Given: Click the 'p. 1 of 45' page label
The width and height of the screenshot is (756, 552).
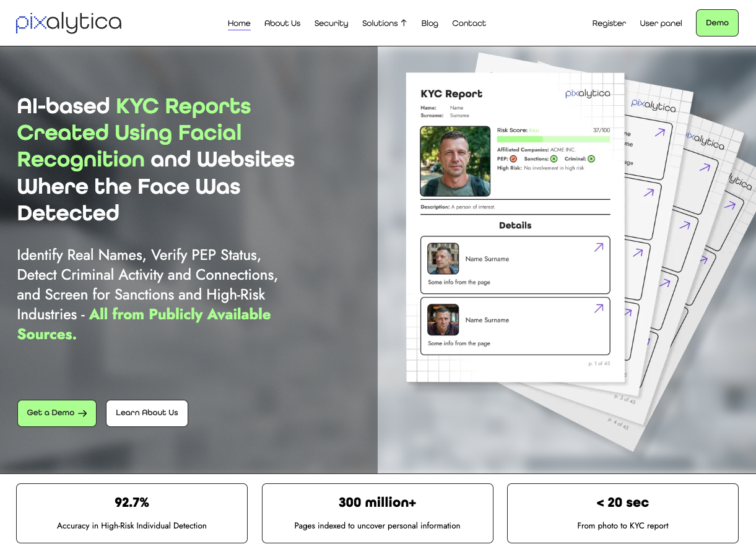Looking at the screenshot, I should pyautogui.click(x=599, y=363).
